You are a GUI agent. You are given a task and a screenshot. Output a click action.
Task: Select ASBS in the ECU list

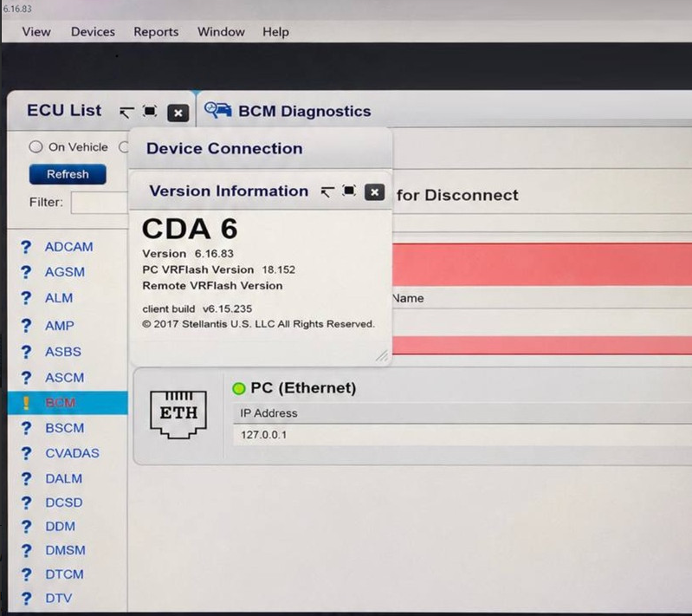coord(63,352)
